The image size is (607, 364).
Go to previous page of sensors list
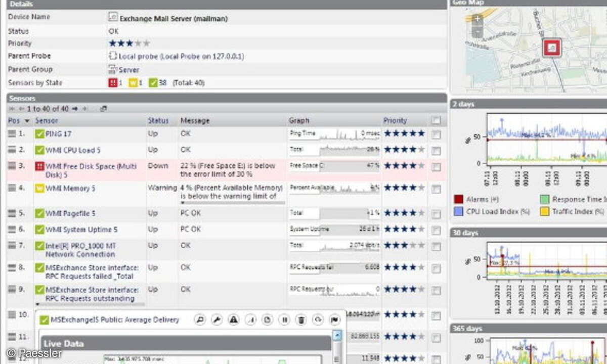[x=21, y=109]
